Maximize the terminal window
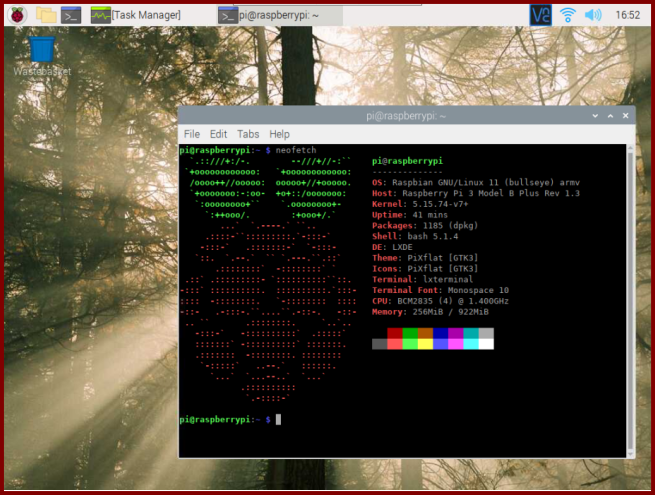655x495 pixels. click(x=610, y=116)
